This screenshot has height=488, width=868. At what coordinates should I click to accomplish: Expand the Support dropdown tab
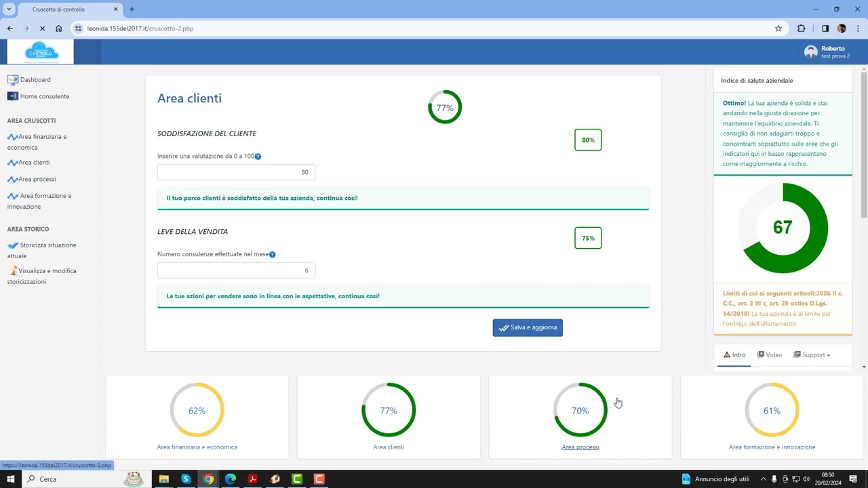pos(812,355)
